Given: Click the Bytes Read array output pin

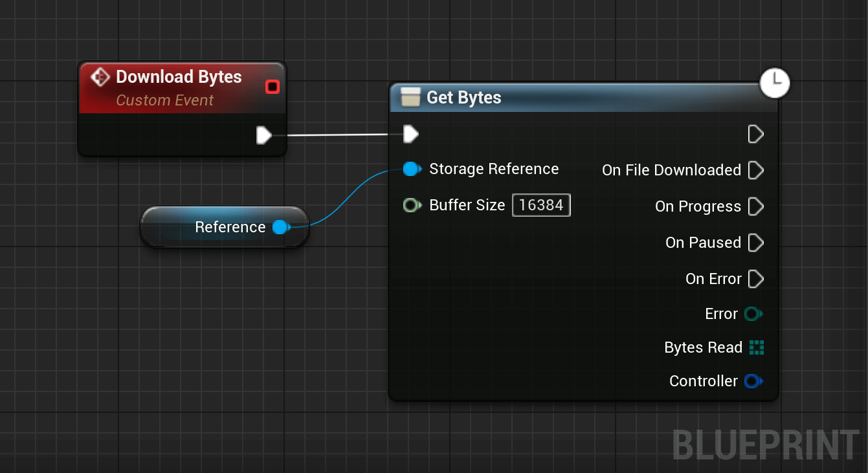Looking at the screenshot, I should pyautogui.click(x=756, y=347).
